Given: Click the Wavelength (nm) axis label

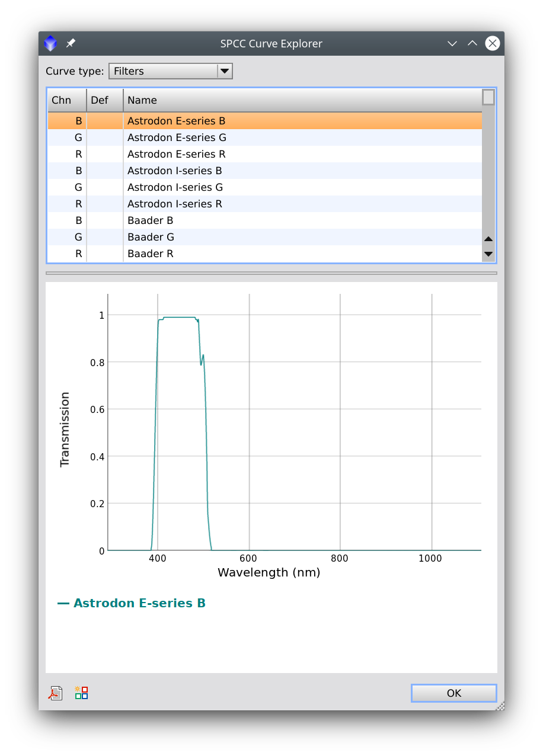Looking at the screenshot, I should click(x=269, y=572).
